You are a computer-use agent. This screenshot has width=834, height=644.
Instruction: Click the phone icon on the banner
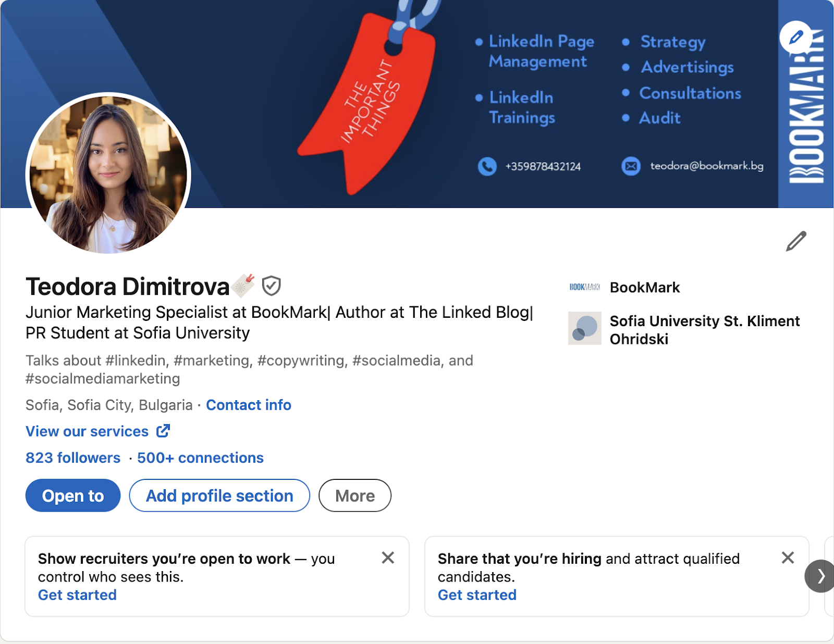(x=487, y=166)
